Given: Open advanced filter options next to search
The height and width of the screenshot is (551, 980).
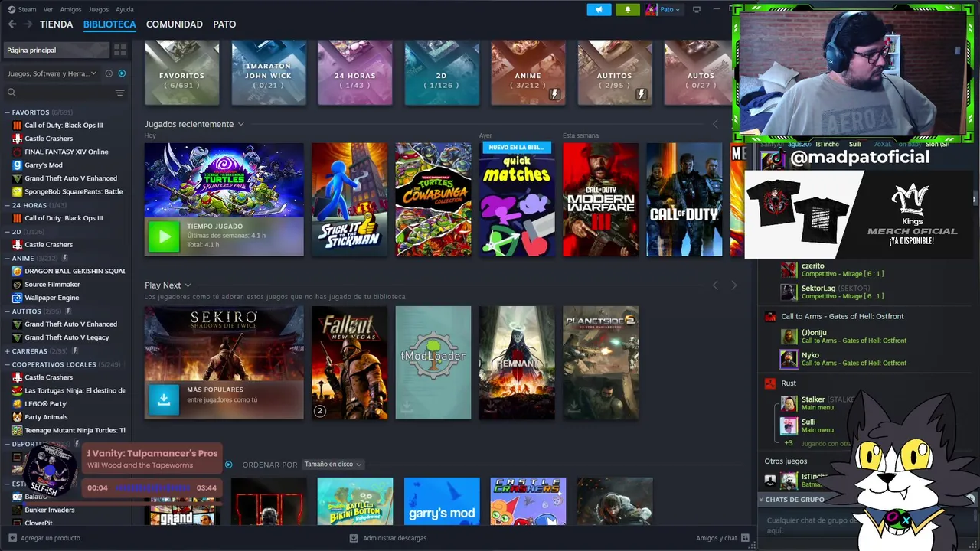Looking at the screenshot, I should pyautogui.click(x=119, y=93).
